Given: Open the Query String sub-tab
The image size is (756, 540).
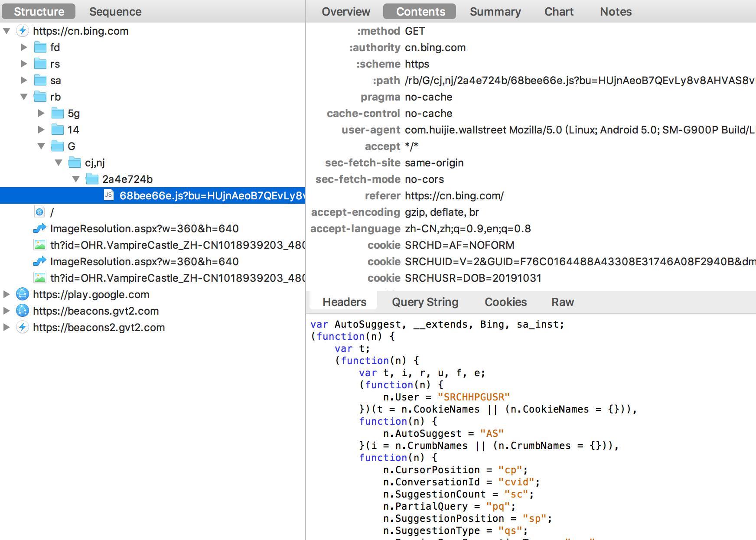Looking at the screenshot, I should 425,302.
